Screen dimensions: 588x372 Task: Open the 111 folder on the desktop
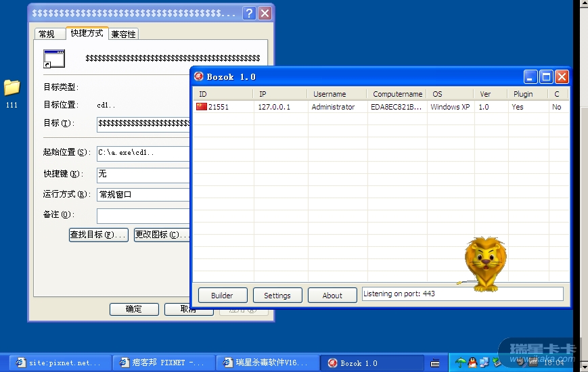pyautogui.click(x=12, y=94)
